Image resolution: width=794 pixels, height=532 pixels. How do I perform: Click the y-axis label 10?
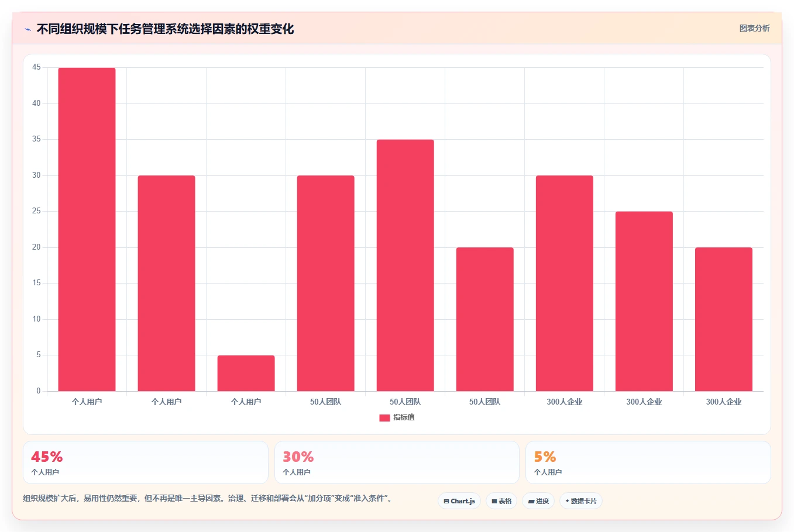[x=36, y=319]
